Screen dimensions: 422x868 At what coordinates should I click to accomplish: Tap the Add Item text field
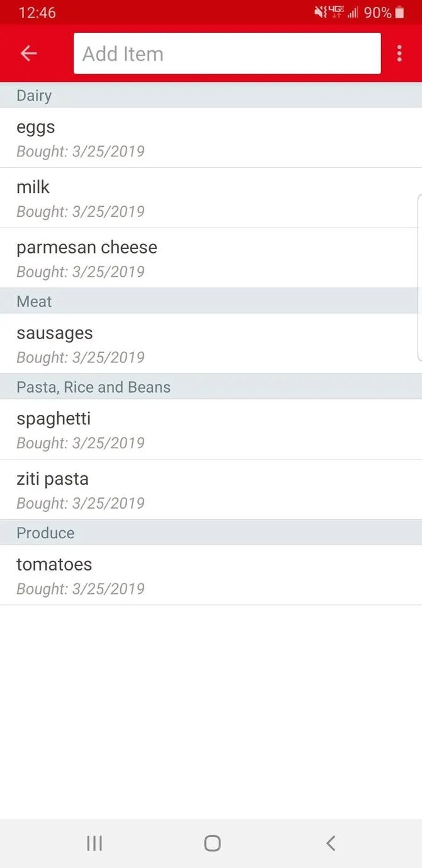[x=227, y=53]
